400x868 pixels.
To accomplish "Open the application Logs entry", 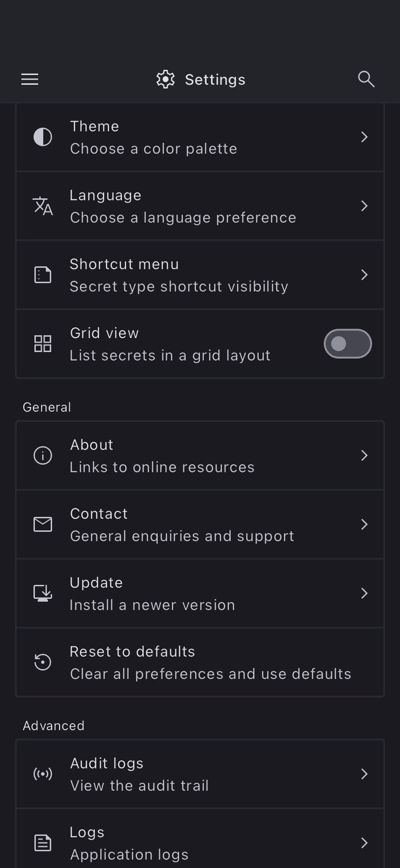I will coord(200,843).
